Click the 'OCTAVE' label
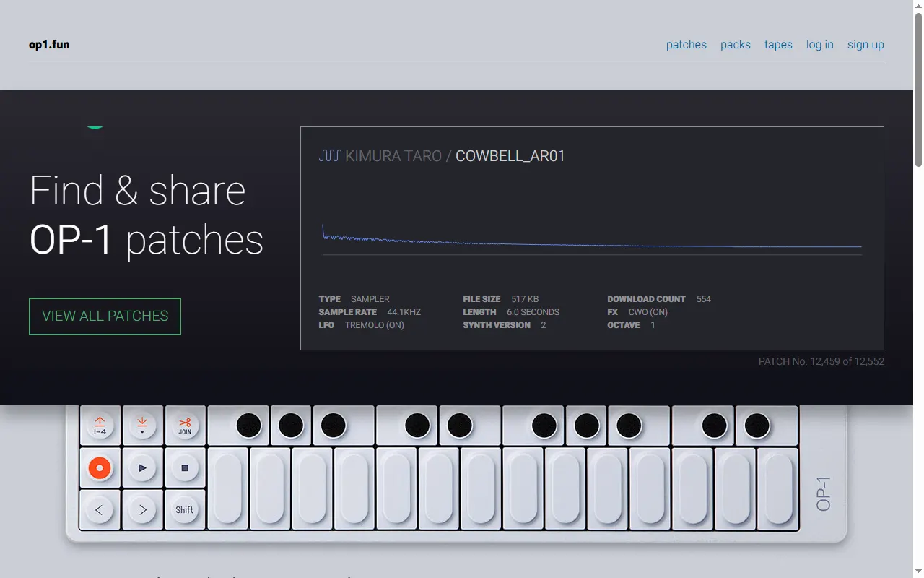 point(624,325)
